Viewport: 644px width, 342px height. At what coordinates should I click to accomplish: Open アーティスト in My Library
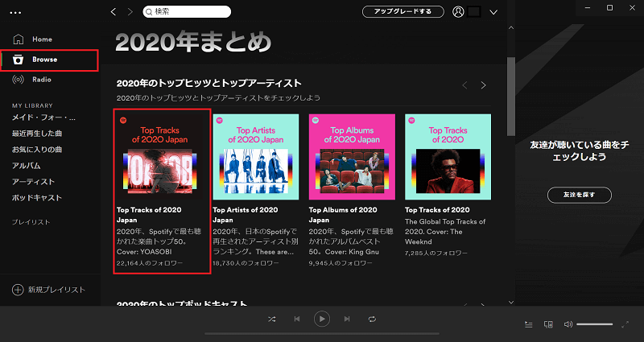click(x=33, y=182)
